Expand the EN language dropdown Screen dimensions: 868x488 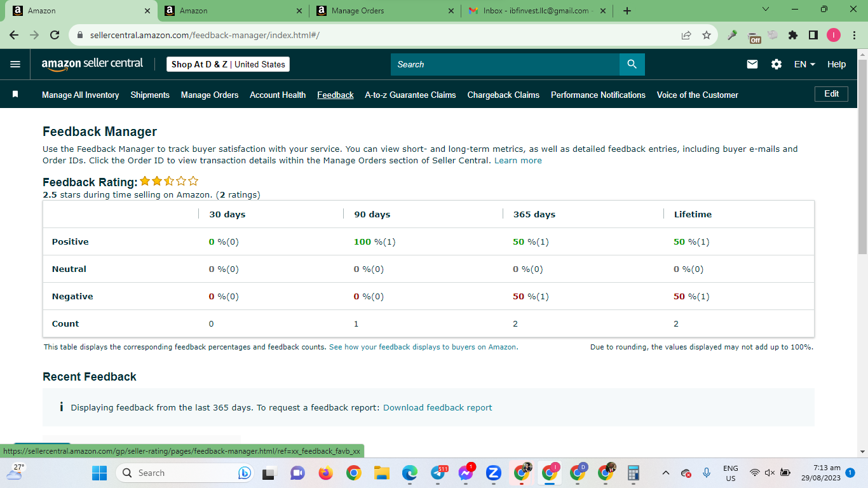804,64
